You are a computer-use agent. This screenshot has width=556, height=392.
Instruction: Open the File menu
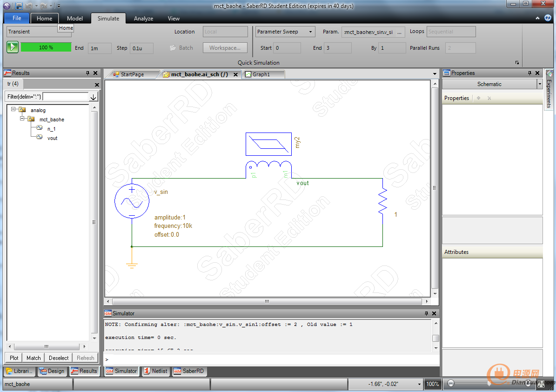(17, 18)
